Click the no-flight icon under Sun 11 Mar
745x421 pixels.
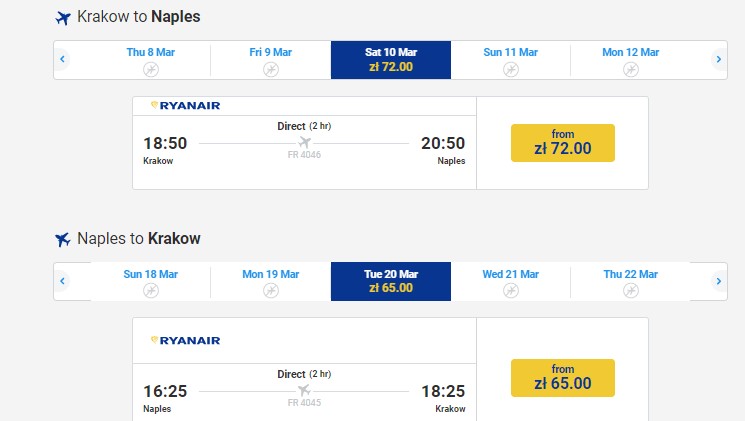click(x=511, y=69)
